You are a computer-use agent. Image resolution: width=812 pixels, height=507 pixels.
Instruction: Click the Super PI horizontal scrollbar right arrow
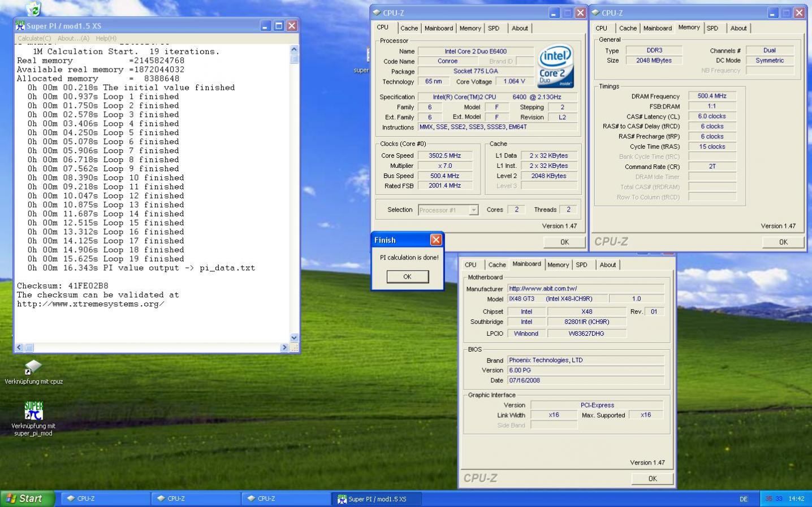284,348
